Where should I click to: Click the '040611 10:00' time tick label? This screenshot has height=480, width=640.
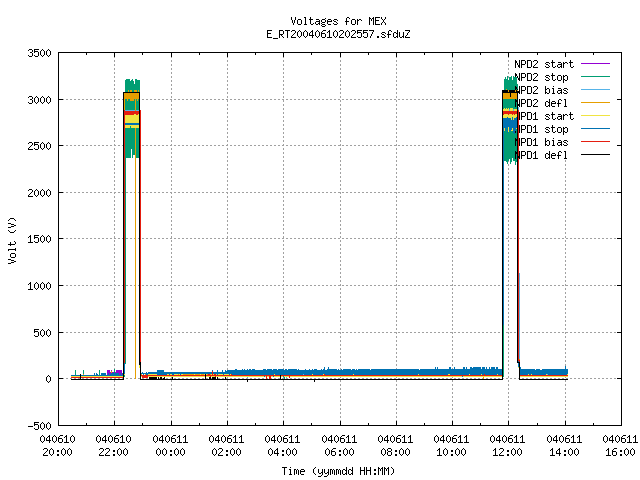(451, 446)
